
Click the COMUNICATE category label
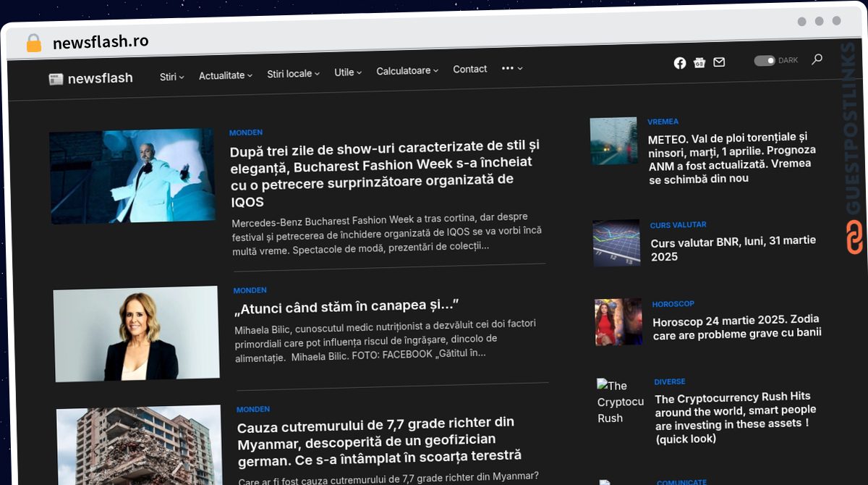pyautogui.click(x=682, y=482)
